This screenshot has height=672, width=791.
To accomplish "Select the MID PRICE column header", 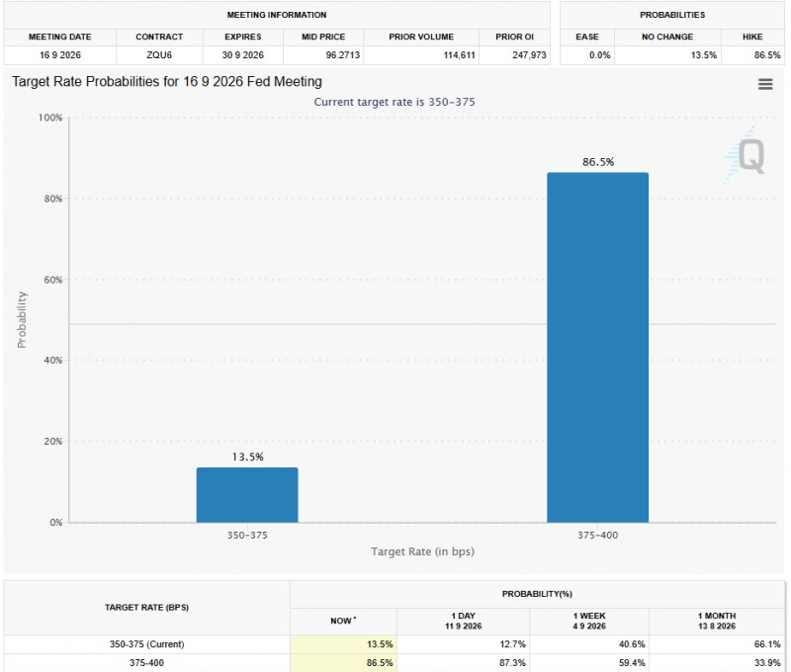I will click(323, 37).
